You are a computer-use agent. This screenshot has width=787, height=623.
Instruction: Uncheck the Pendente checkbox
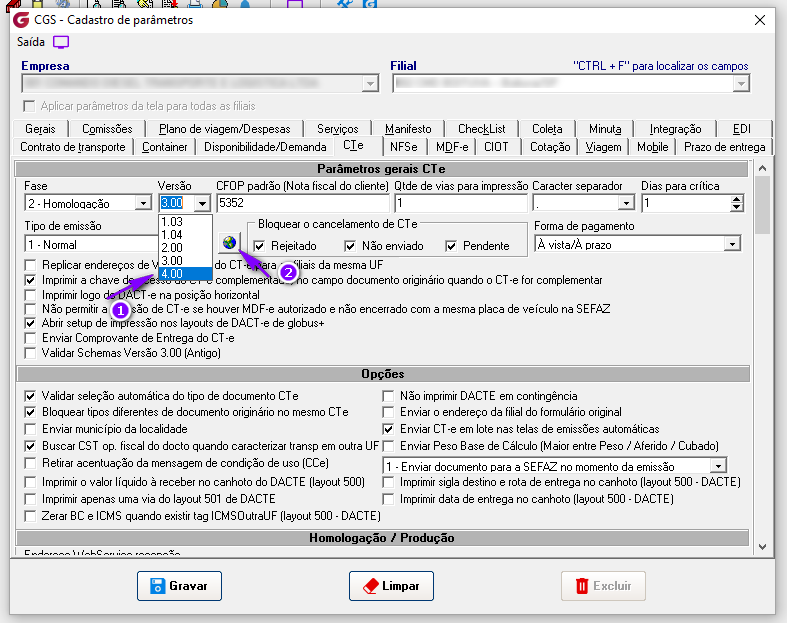tap(451, 246)
